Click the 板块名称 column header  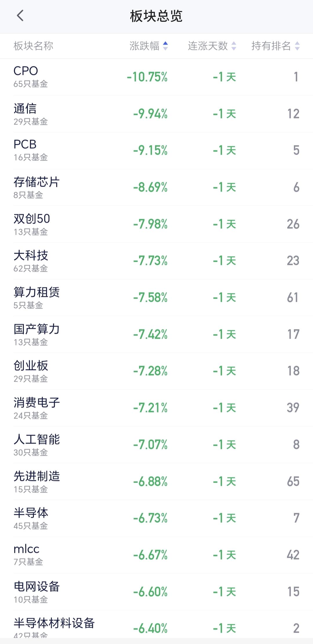[x=33, y=46]
